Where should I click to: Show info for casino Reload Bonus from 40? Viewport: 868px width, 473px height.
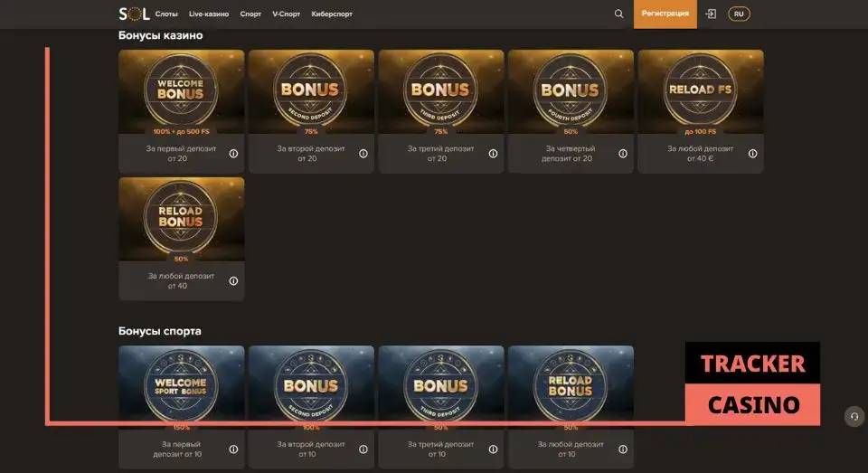tap(233, 280)
